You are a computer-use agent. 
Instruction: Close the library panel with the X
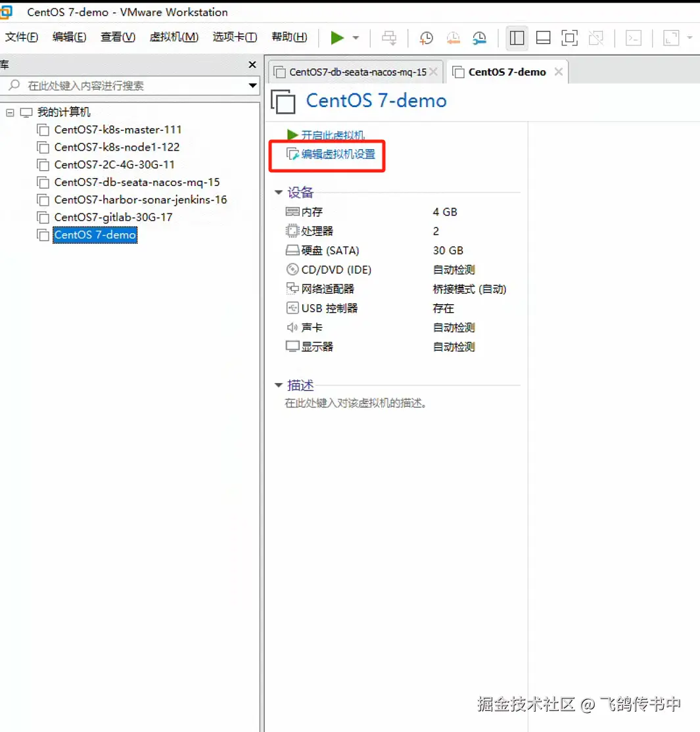coord(252,64)
